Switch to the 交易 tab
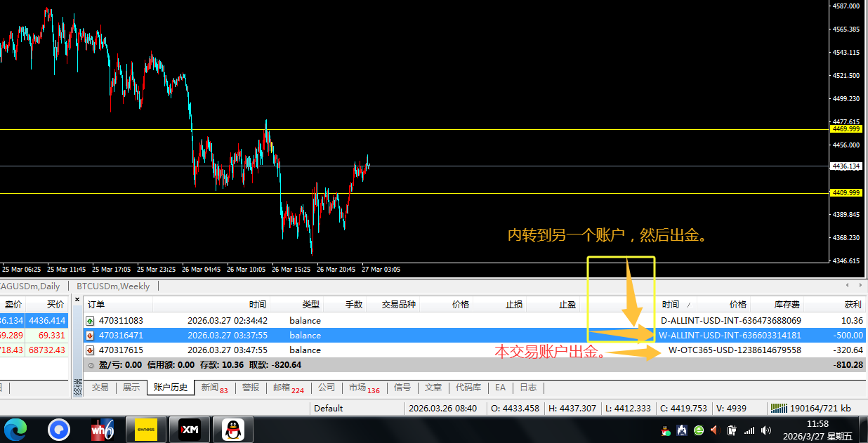 (100, 388)
